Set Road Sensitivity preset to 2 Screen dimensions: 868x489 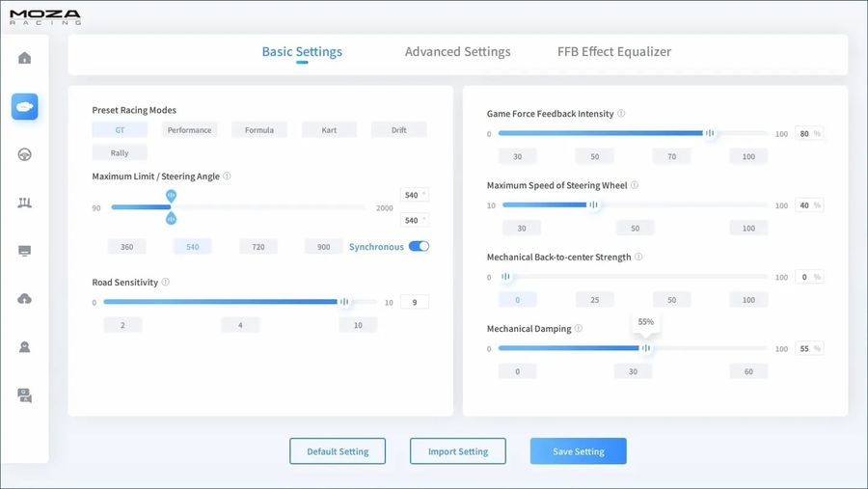pos(122,324)
